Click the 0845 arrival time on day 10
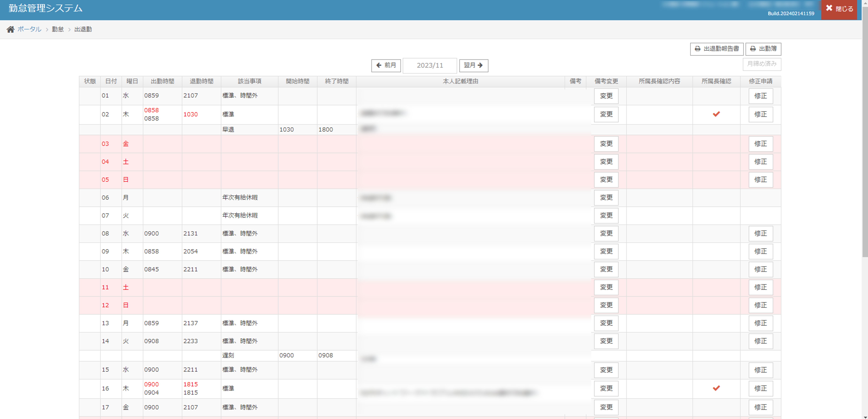The image size is (868, 419). pyautogui.click(x=151, y=269)
